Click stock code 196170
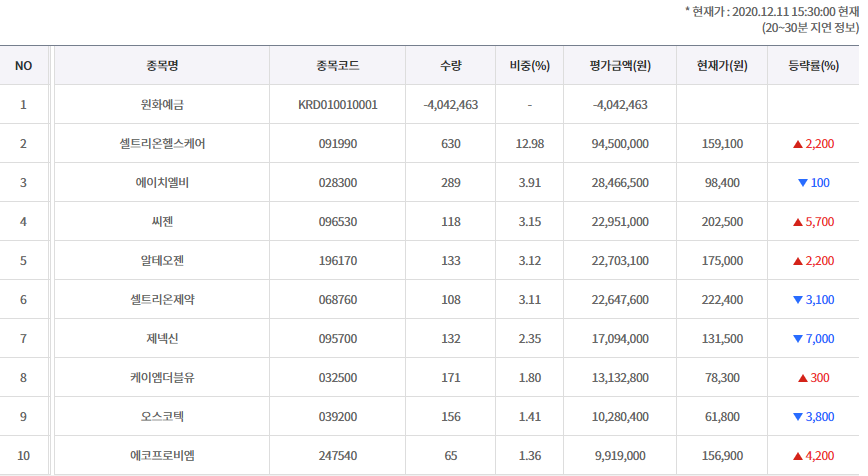The image size is (868, 476). pyautogui.click(x=338, y=261)
